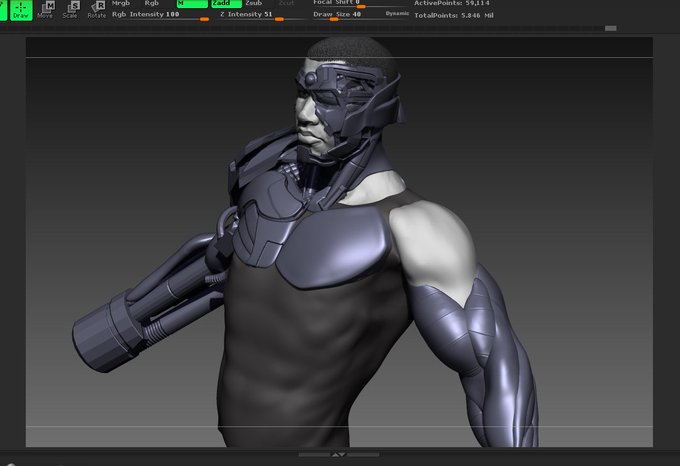This screenshot has height=466, width=680.
Task: Click the TotalPoints 5.846 Mil readout
Action: [454, 15]
